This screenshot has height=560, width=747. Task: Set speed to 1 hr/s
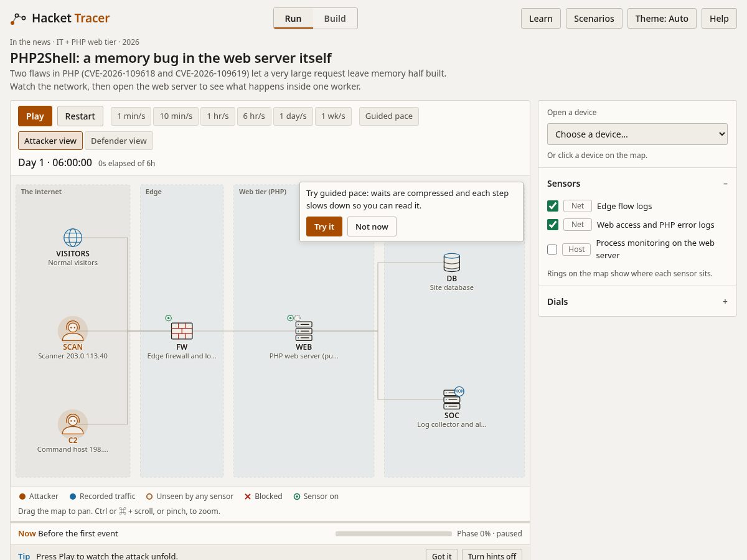(218, 116)
